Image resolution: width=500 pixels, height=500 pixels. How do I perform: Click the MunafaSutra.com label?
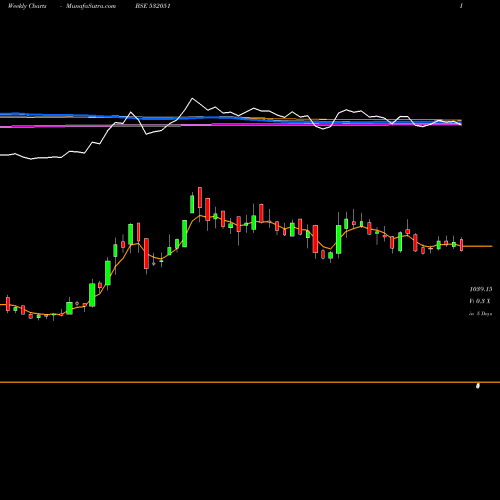91,6
